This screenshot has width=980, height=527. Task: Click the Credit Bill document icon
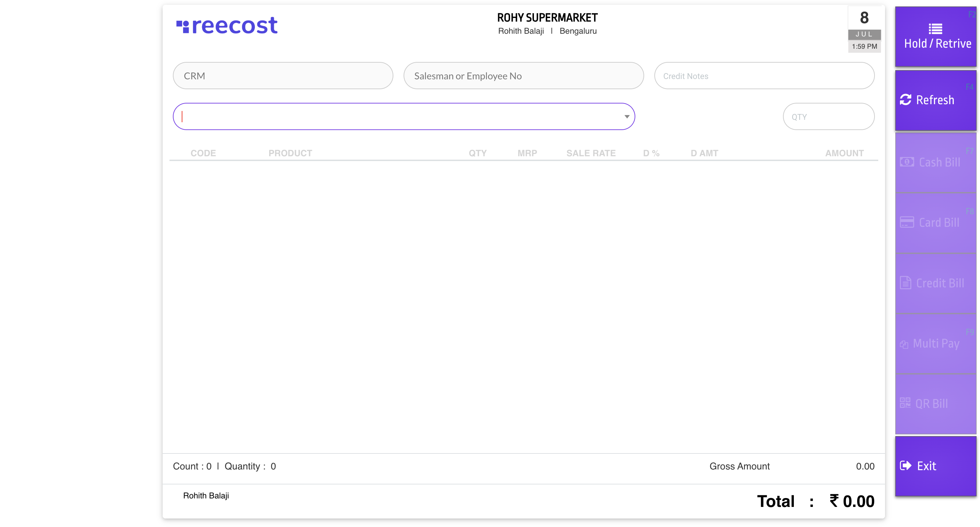click(905, 283)
